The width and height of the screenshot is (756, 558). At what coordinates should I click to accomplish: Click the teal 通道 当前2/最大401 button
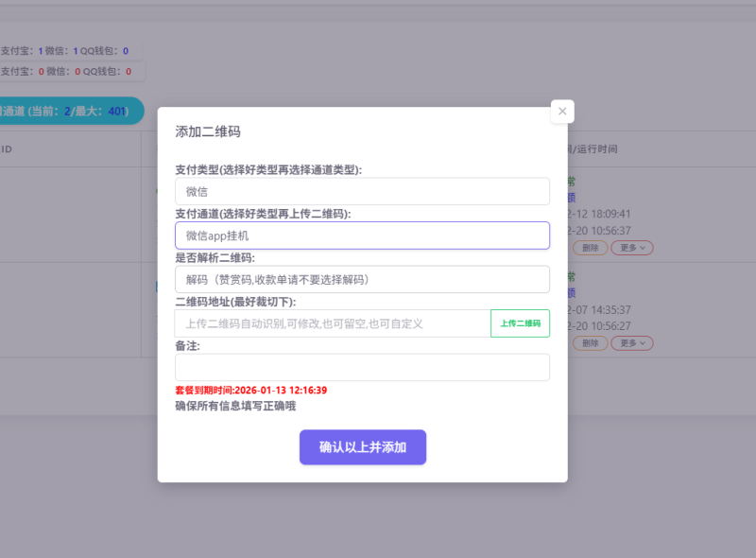click(x=66, y=111)
